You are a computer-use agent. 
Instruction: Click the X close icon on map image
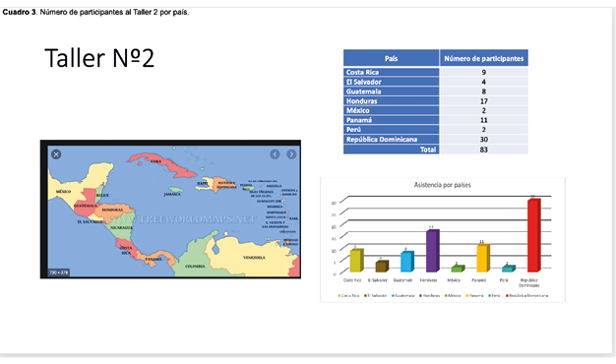(56, 154)
